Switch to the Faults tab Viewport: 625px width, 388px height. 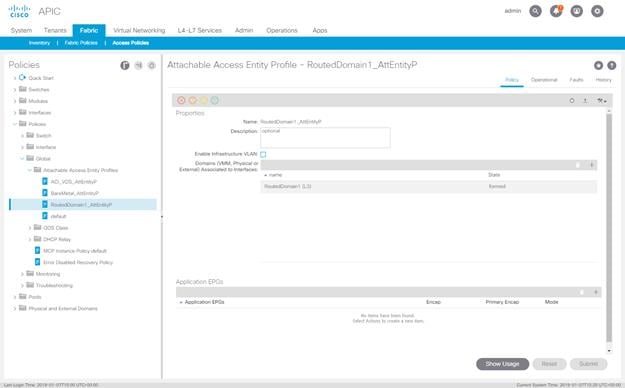576,80
